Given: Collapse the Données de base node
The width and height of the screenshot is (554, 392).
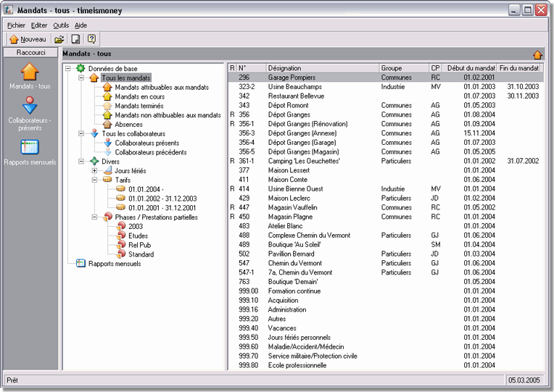Looking at the screenshot, I should click(x=68, y=69).
